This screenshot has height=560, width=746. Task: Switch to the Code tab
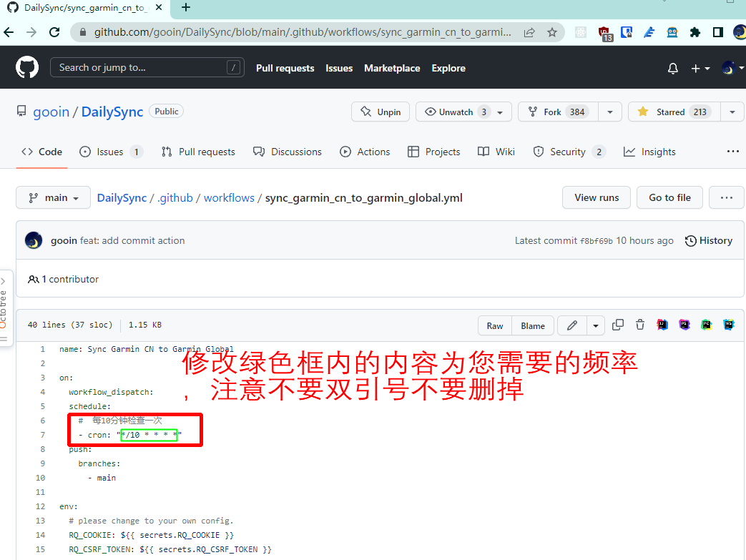tap(42, 152)
